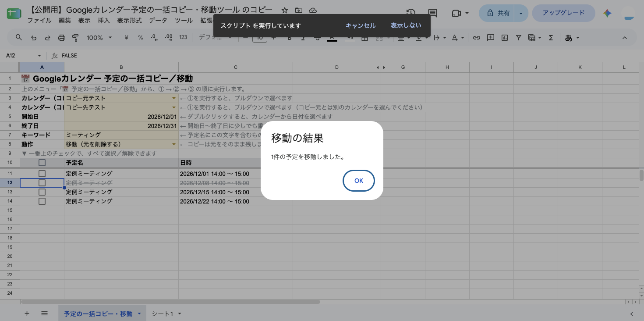Apply yen currency format
644x321 pixels.
pos(127,38)
